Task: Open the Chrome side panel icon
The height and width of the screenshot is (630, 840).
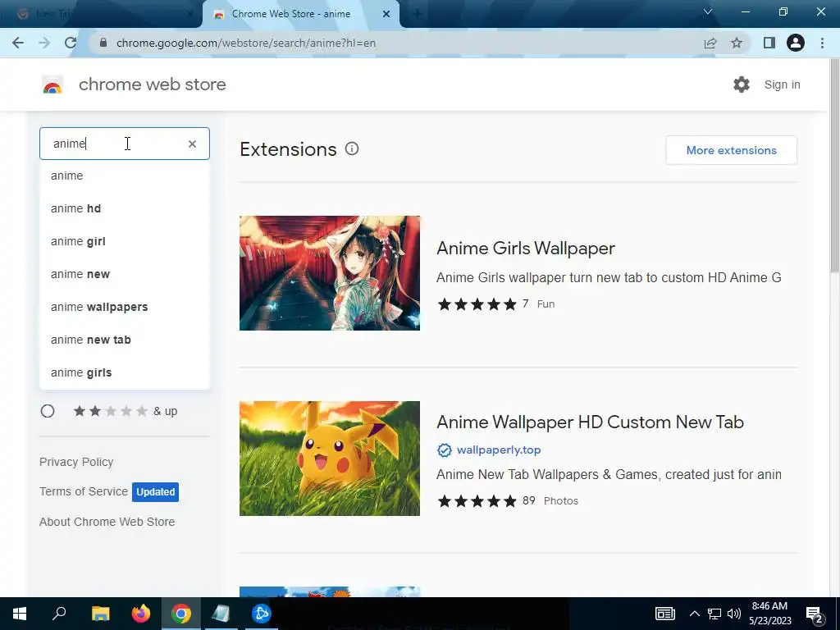Action: click(x=769, y=43)
